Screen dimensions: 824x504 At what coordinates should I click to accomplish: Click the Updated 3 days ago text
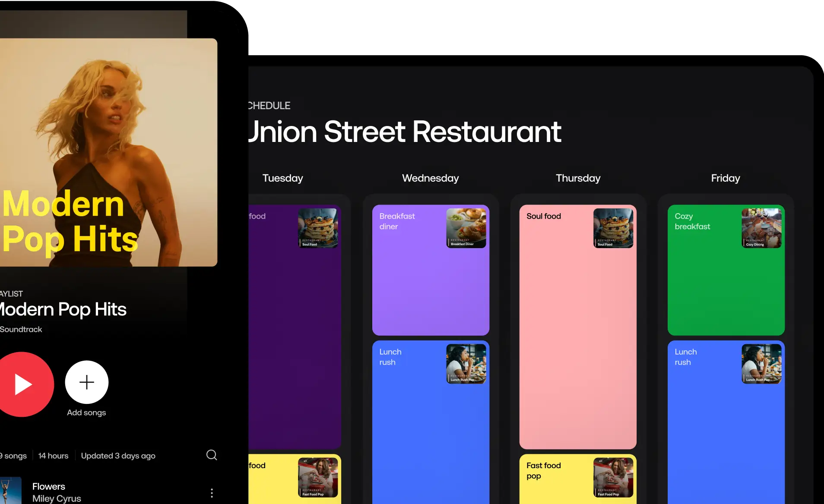click(118, 456)
